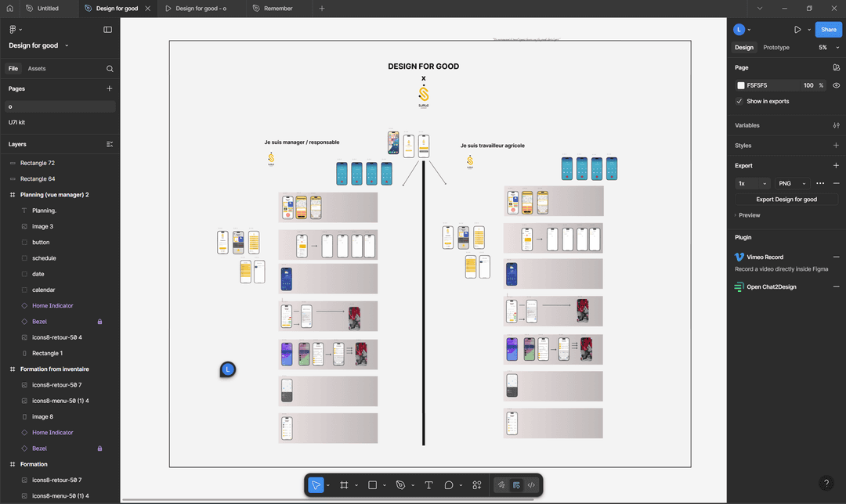The height and width of the screenshot is (504, 846).
Task: Select the Rectangle shape tool
Action: [x=373, y=484]
